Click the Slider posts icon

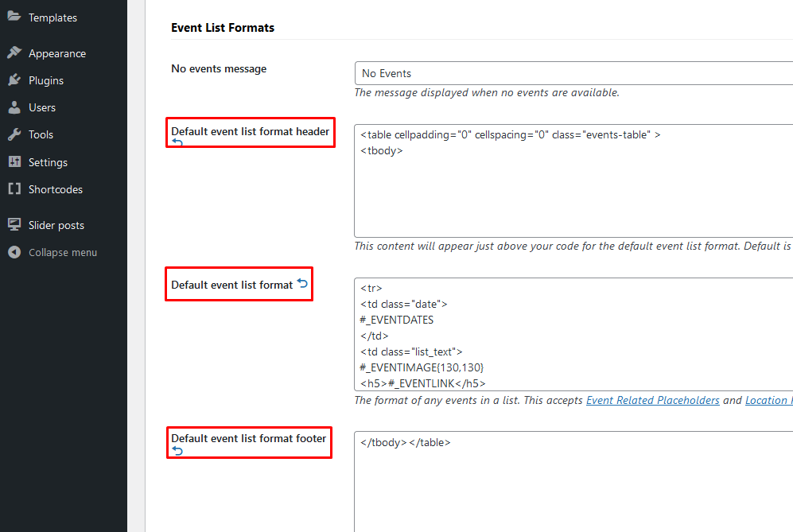click(14, 224)
